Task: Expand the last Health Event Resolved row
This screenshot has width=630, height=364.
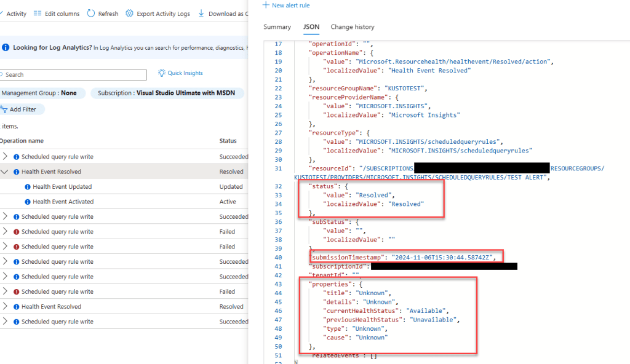Action: (x=5, y=307)
